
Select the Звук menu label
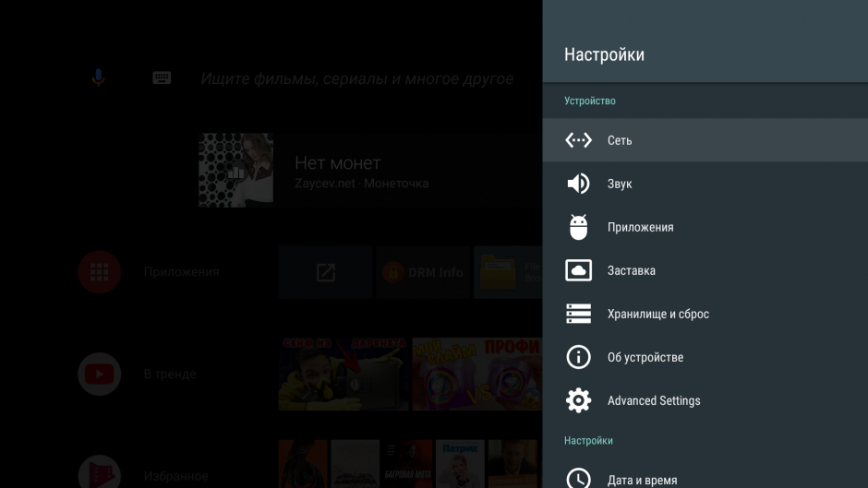(x=620, y=184)
